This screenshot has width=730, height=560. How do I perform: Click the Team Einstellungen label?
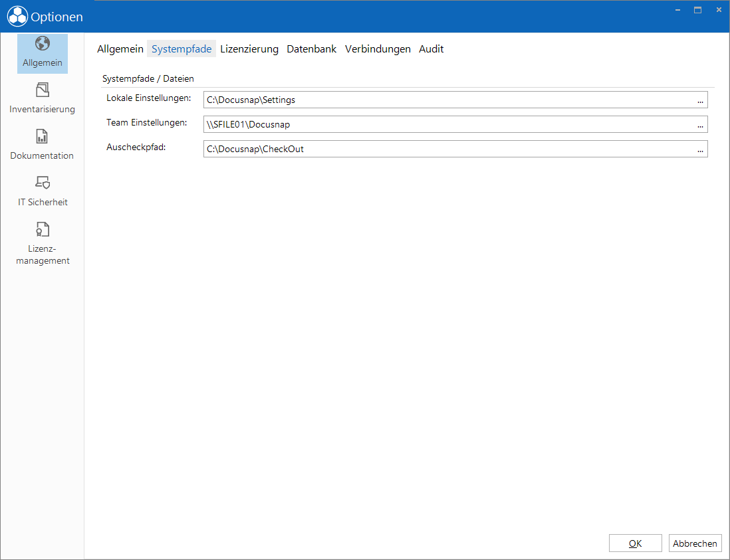[147, 123]
